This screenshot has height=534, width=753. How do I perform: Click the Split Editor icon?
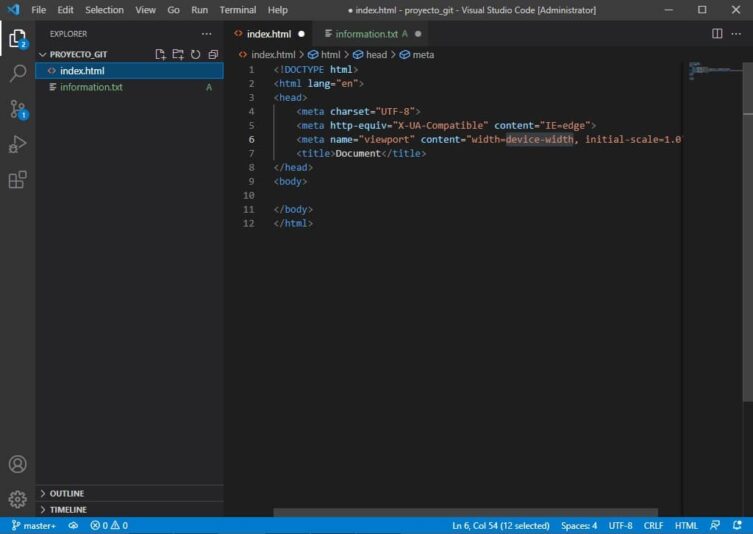click(x=718, y=34)
